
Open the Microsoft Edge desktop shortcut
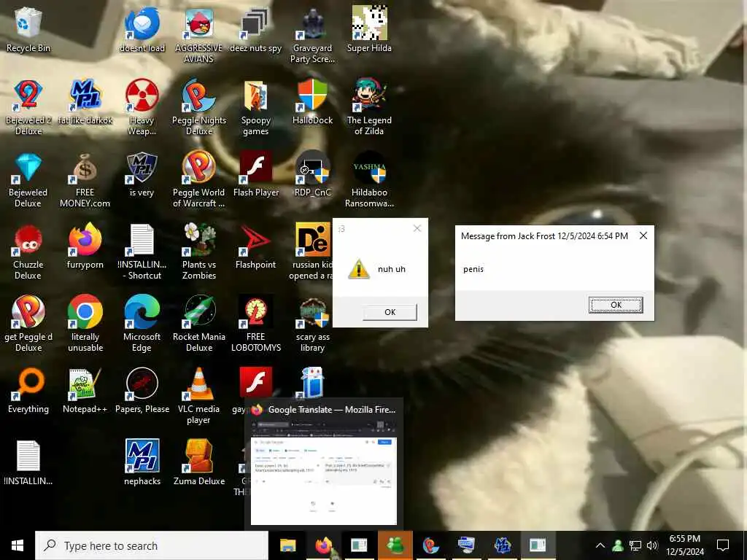coord(142,324)
